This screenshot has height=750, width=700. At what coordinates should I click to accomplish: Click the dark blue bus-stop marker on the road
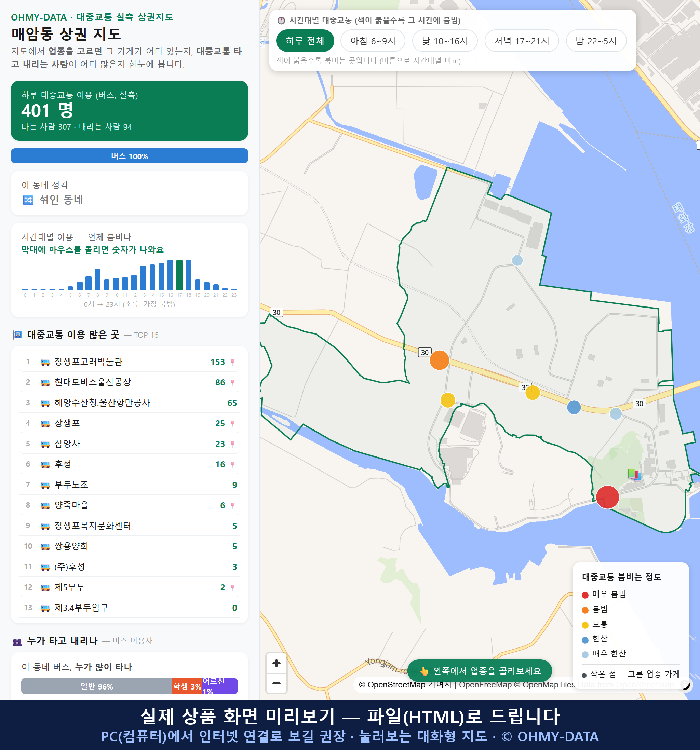[x=574, y=407]
